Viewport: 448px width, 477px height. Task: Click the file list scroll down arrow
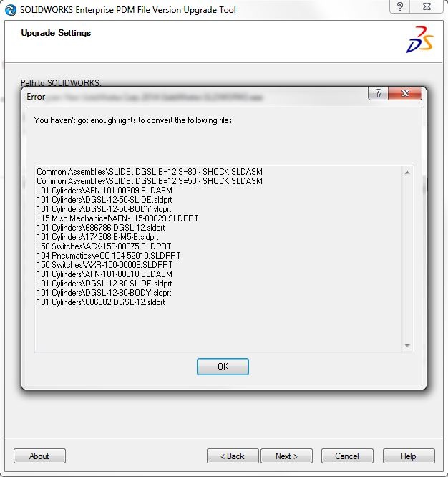click(x=407, y=346)
